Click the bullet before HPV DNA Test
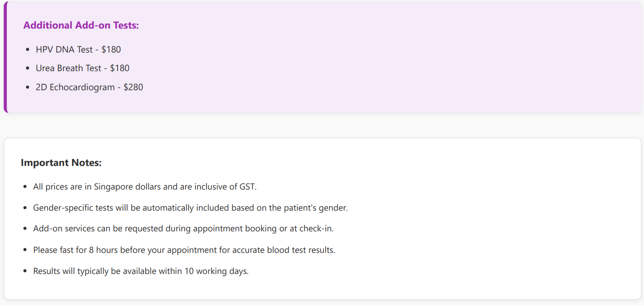This screenshot has width=644, height=305. [27, 50]
